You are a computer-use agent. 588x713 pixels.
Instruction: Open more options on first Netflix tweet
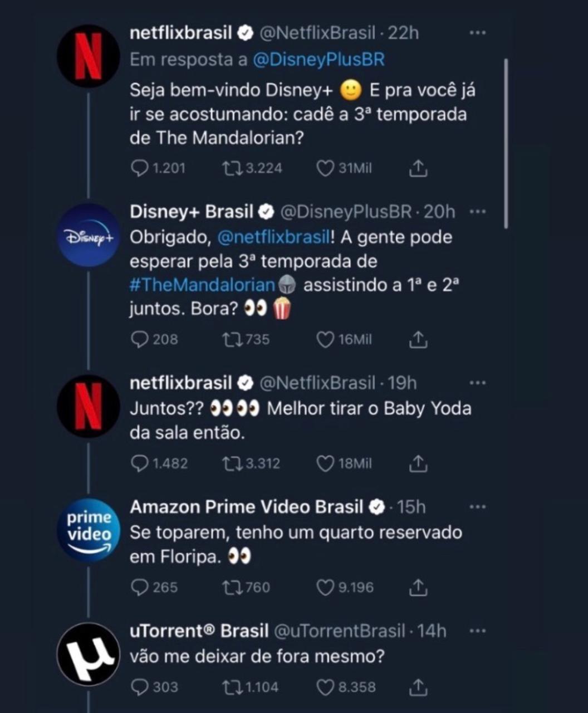point(477,33)
